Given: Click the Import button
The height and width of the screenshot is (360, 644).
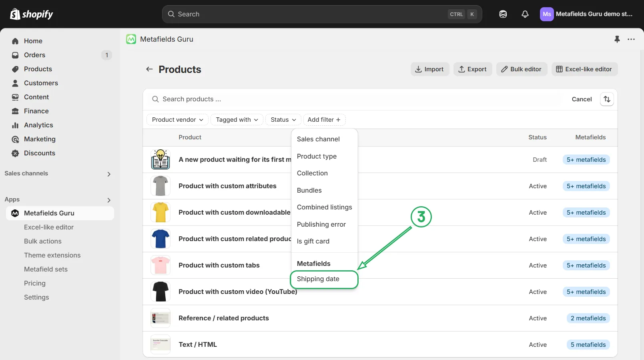Looking at the screenshot, I should [x=430, y=69].
